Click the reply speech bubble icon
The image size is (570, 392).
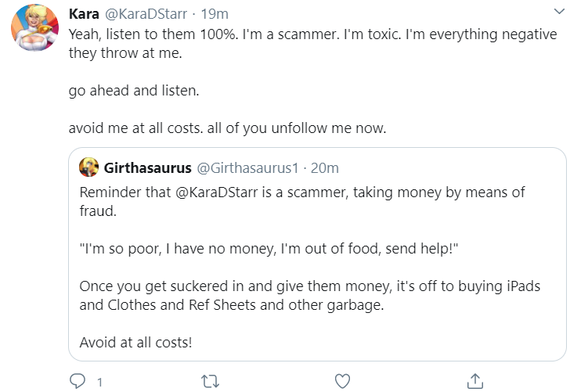[78, 381]
